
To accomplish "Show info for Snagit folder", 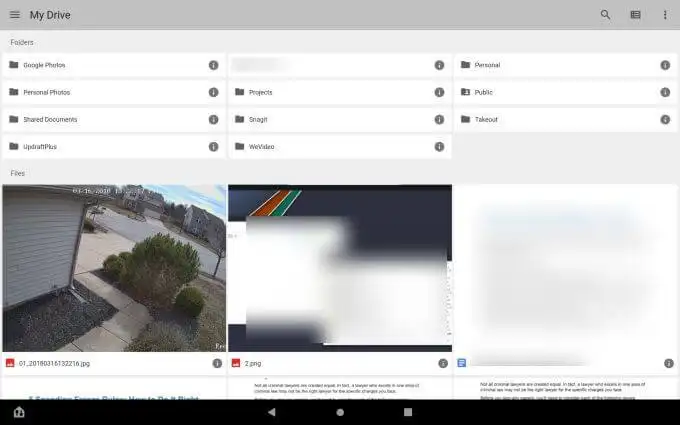I will click(439, 120).
